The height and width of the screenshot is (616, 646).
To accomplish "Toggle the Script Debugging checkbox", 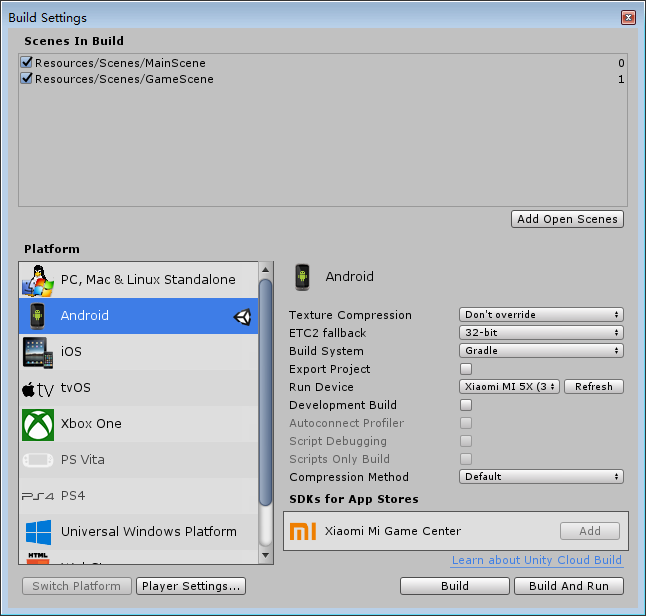I will pyautogui.click(x=466, y=441).
